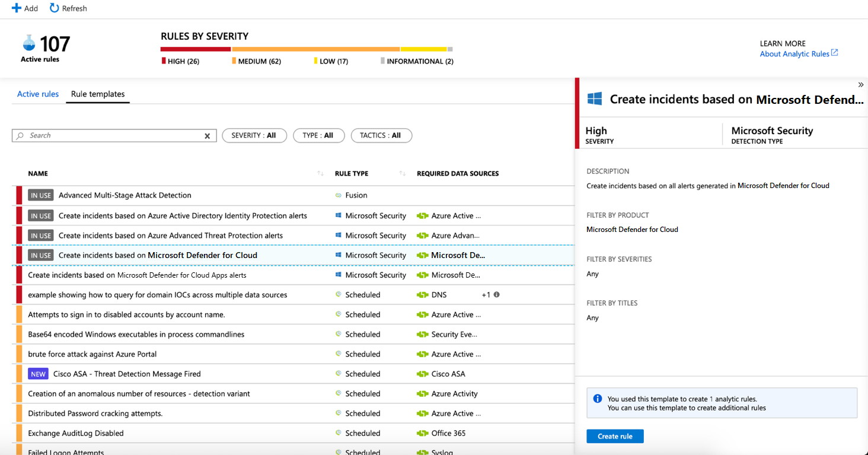Click external link icon next to About Analytic Rules
The width and height of the screenshot is (868, 455).
click(x=835, y=53)
